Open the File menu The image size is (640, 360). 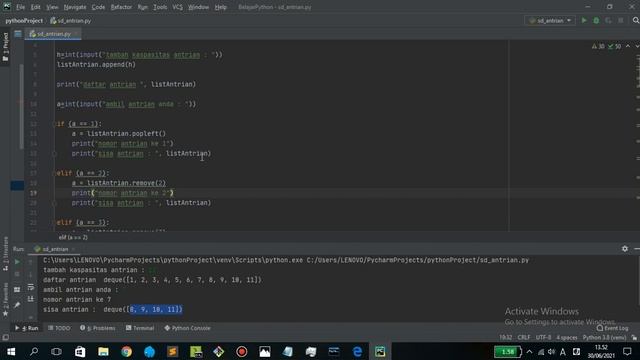(x=20, y=7)
